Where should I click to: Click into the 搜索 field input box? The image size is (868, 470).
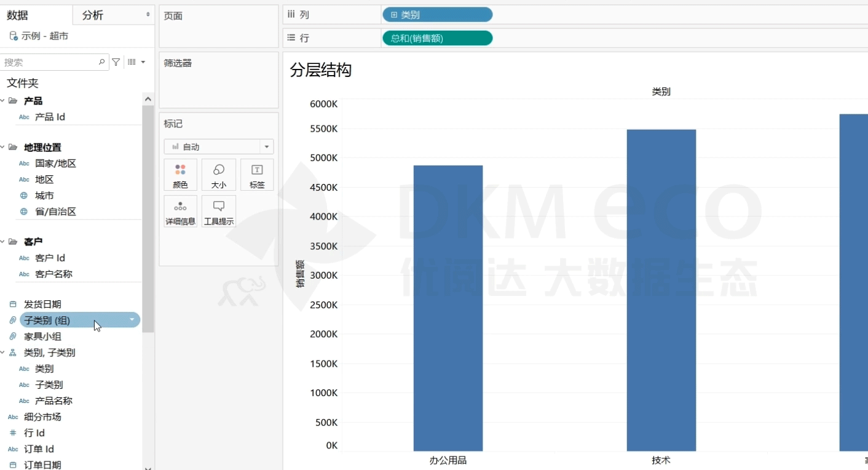pyautogui.click(x=49, y=62)
